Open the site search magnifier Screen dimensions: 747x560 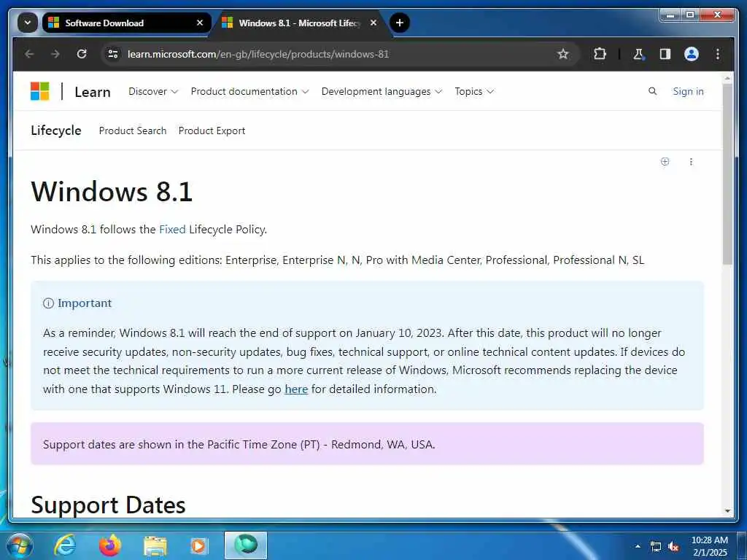653,91
